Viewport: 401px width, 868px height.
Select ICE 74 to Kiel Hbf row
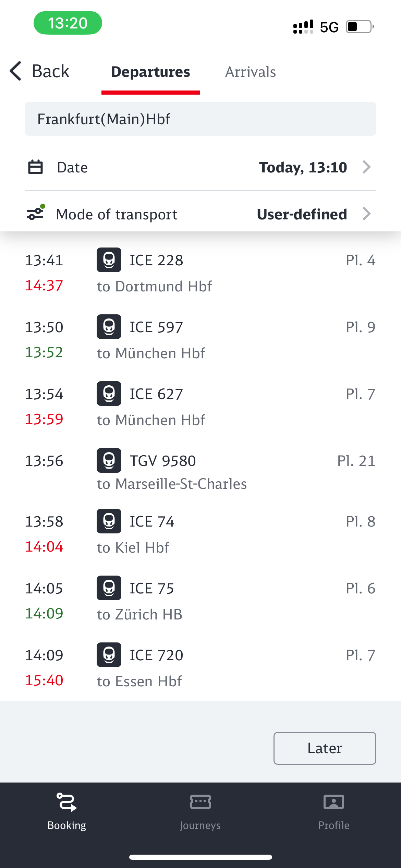click(x=200, y=534)
